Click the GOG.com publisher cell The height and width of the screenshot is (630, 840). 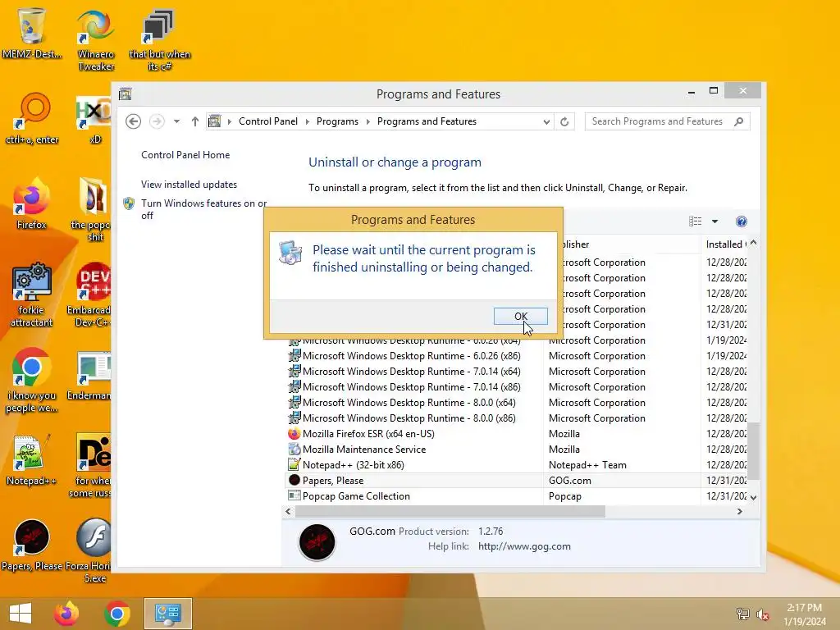570,481
